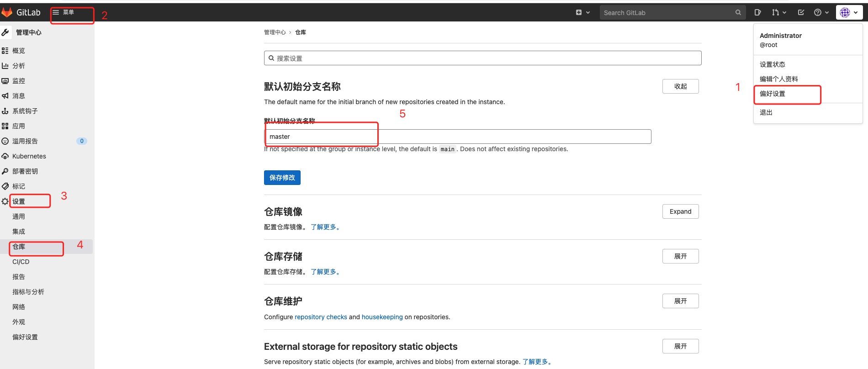
Task: Open Kubernetes in the admin sidebar
Action: coord(29,156)
